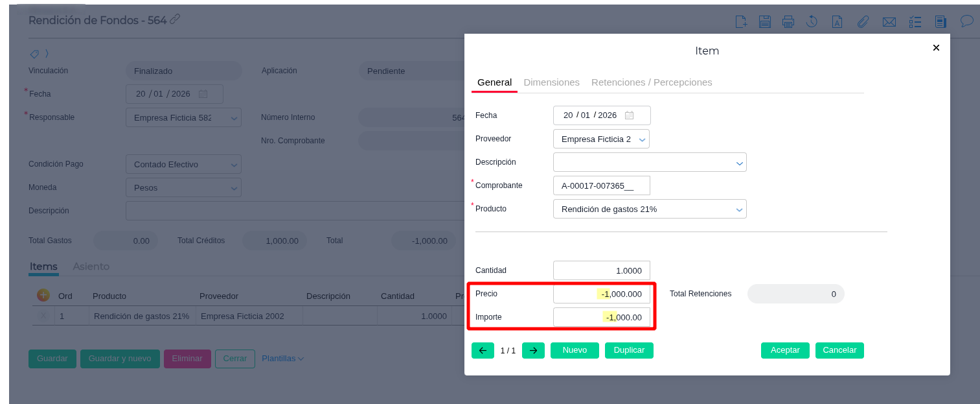Expand the Proveedor dropdown
Image resolution: width=980 pixels, height=404 pixels.
click(642, 139)
